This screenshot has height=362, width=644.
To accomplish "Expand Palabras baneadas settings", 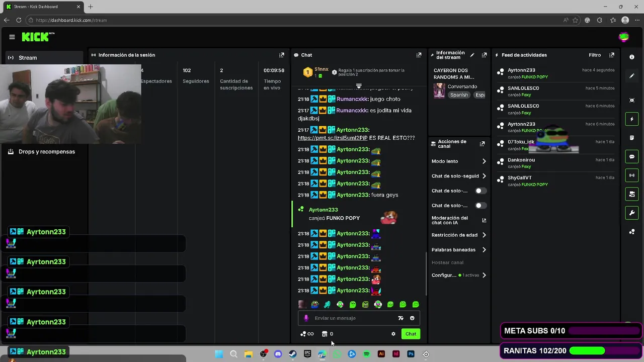I will pyautogui.click(x=458, y=250).
